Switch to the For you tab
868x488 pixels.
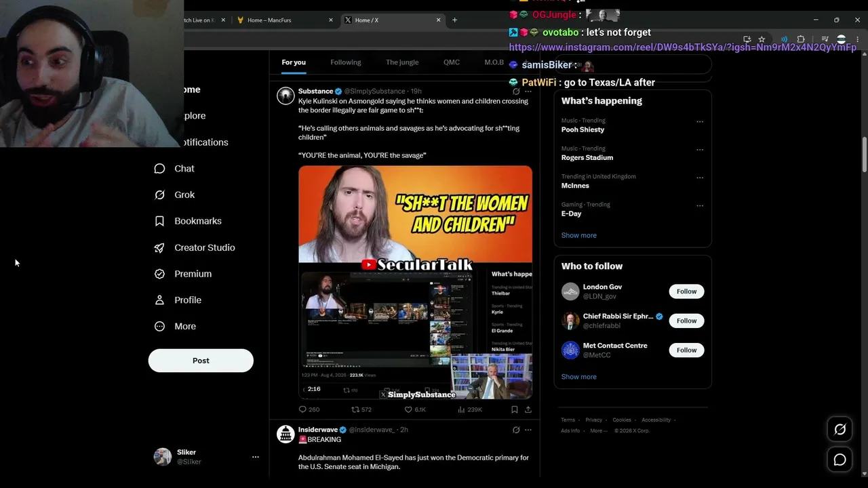294,62
